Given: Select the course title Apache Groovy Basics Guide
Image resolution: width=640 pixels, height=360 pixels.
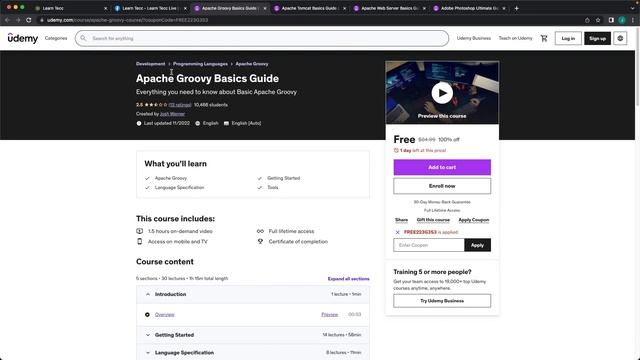Looking at the screenshot, I should coord(207,78).
